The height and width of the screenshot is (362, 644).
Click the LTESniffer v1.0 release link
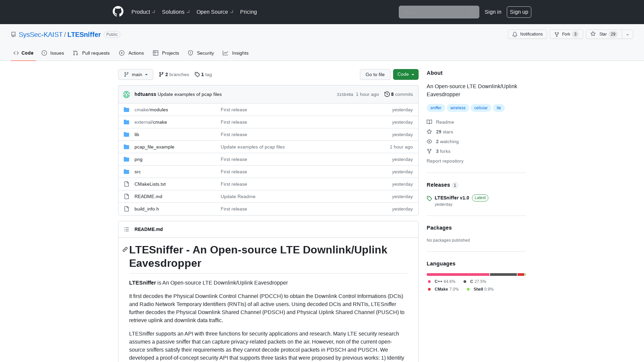click(x=451, y=197)
